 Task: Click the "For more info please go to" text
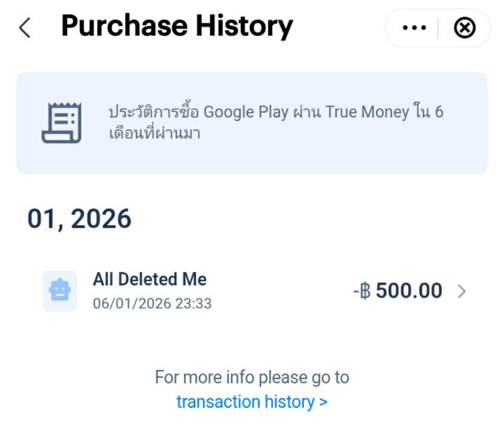(x=252, y=377)
